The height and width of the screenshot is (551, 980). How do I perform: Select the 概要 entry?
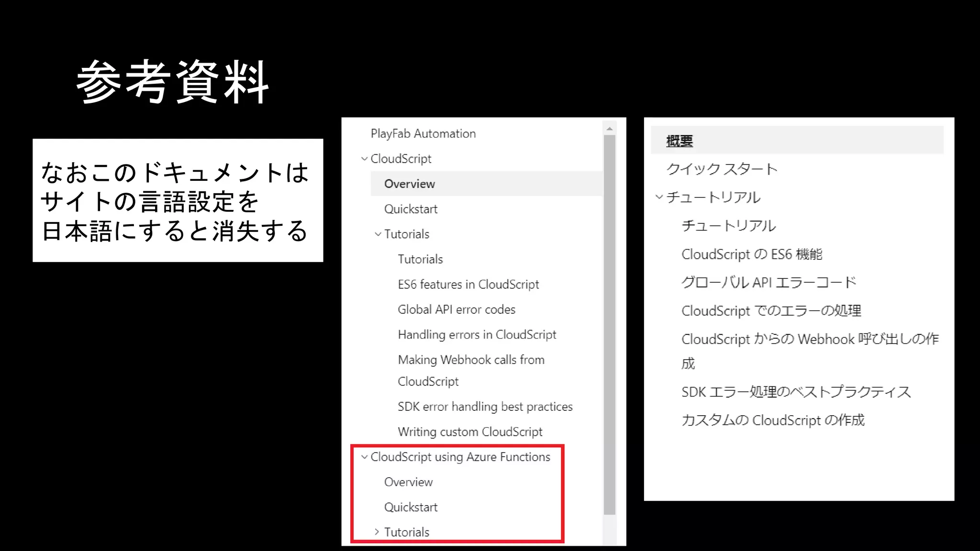pyautogui.click(x=797, y=140)
